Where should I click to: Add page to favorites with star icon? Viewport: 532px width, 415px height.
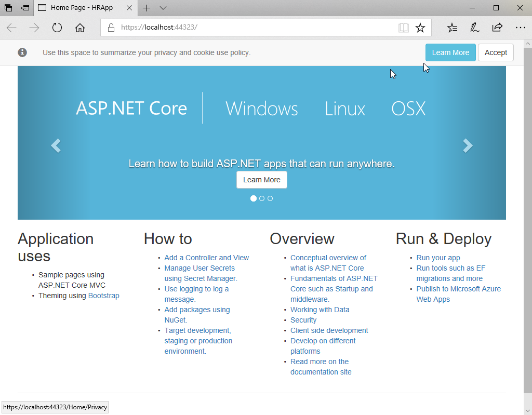click(x=420, y=28)
